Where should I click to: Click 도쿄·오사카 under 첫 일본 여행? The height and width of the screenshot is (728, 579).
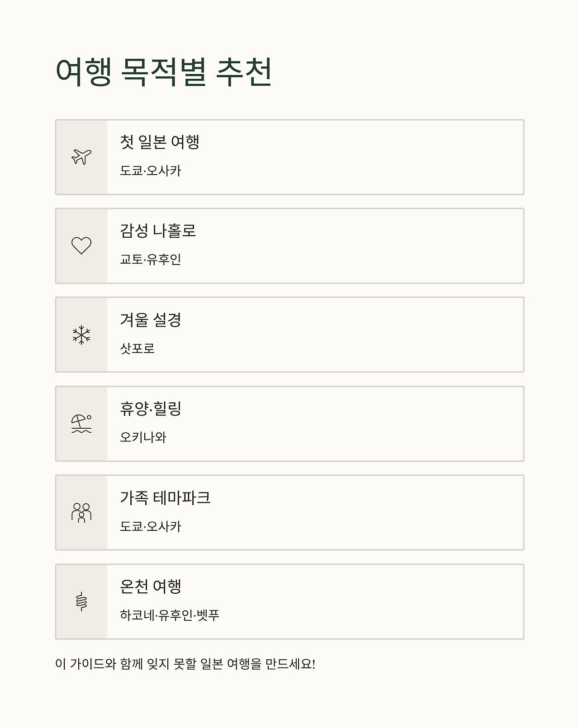pyautogui.click(x=150, y=170)
